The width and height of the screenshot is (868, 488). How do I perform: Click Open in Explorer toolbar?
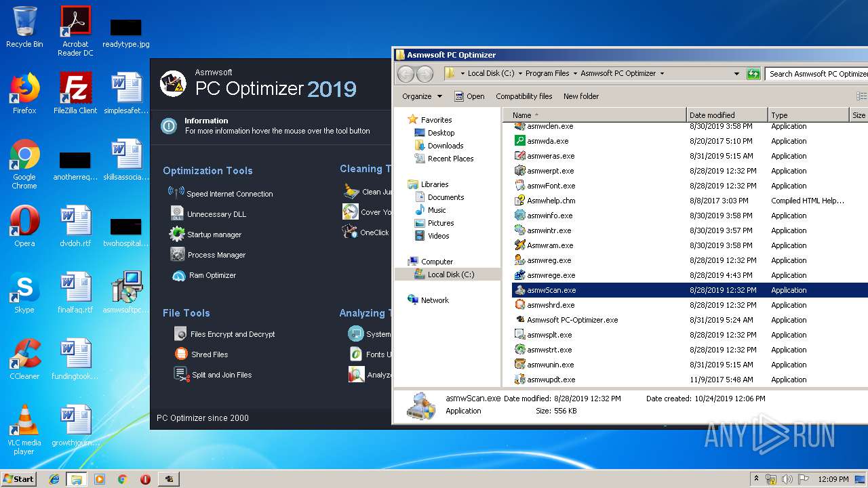tap(469, 96)
